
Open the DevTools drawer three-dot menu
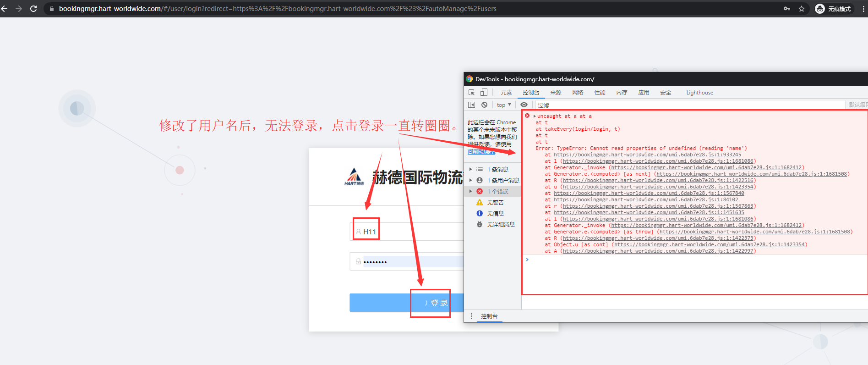coord(471,316)
